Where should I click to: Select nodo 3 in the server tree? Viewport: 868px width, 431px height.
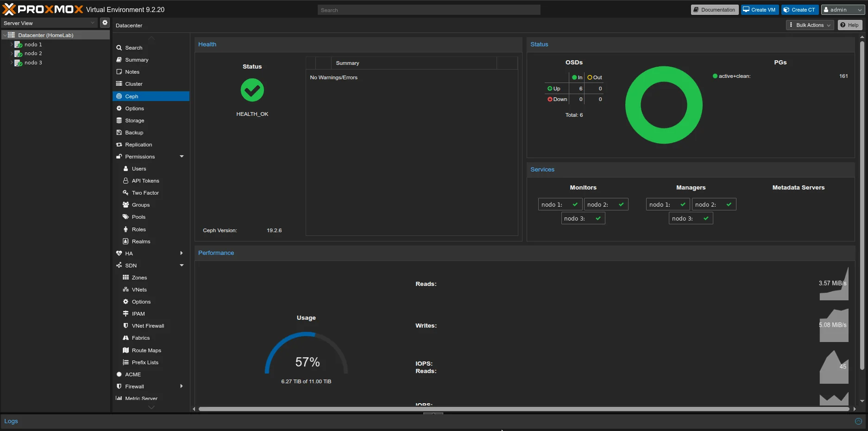(33, 63)
